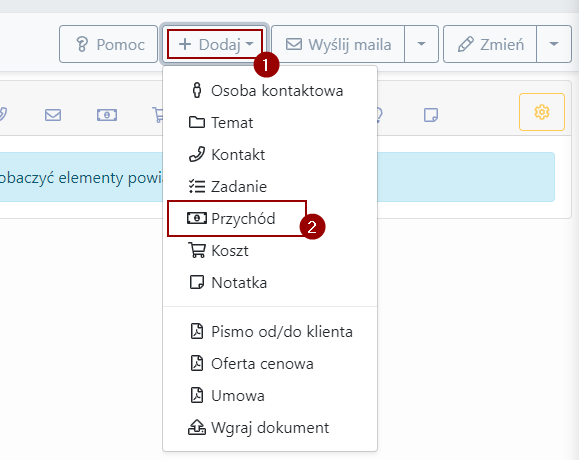This screenshot has width=579, height=460.
Task: Click the yellow gear settings icon
Action: [542, 112]
